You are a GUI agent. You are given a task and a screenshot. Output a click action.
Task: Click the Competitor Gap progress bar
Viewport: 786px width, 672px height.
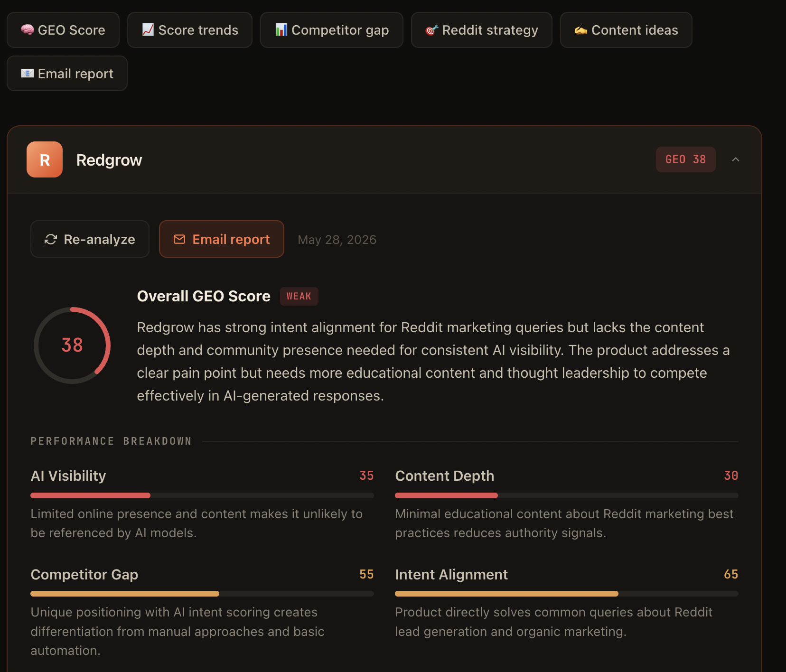click(202, 594)
